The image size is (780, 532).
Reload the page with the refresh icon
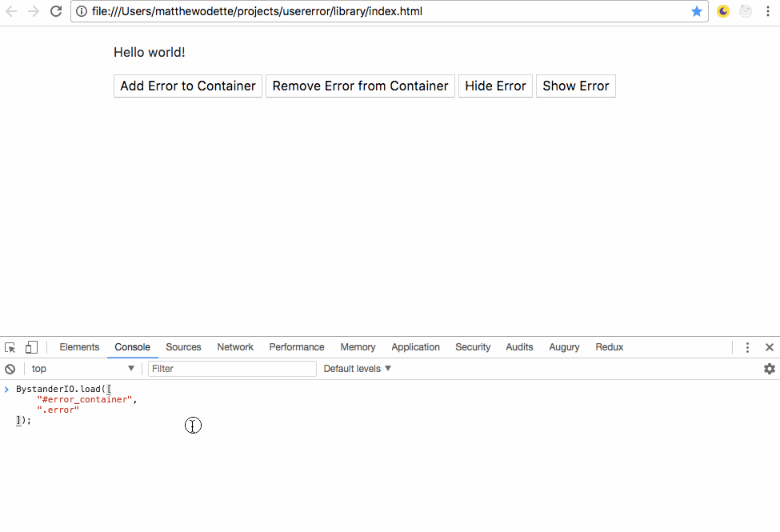pyautogui.click(x=56, y=11)
